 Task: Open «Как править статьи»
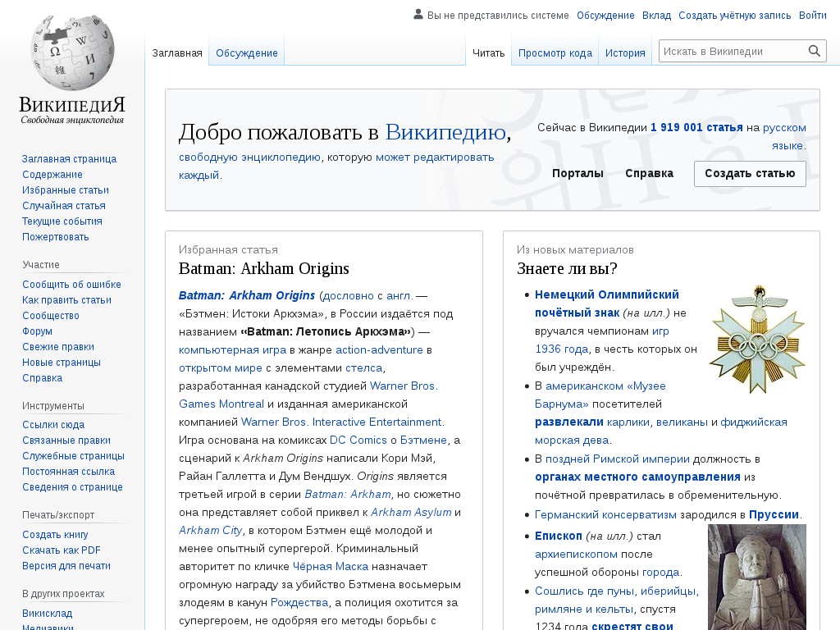[x=67, y=300]
